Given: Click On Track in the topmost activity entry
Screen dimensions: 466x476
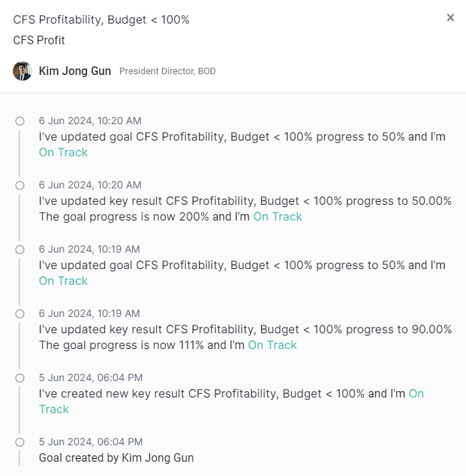Looking at the screenshot, I should click(x=64, y=152).
